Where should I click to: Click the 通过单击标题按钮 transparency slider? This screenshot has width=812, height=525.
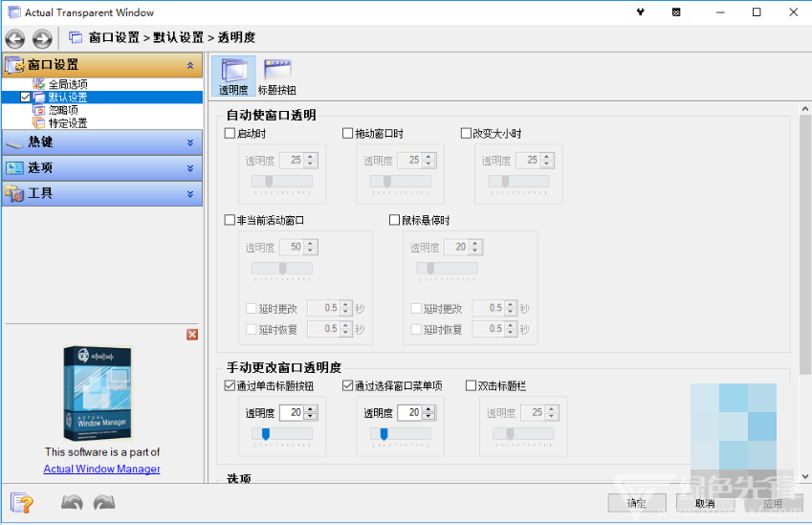[282, 434]
